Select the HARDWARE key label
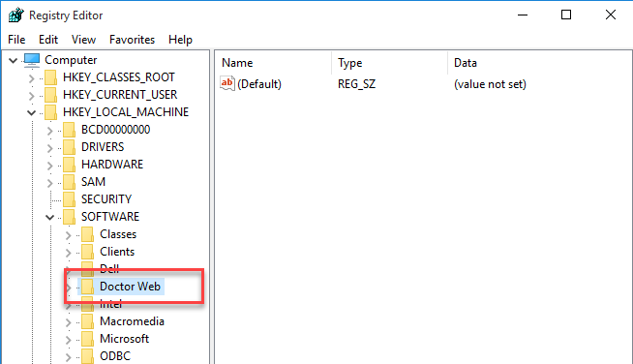633x364 pixels. coord(112,165)
